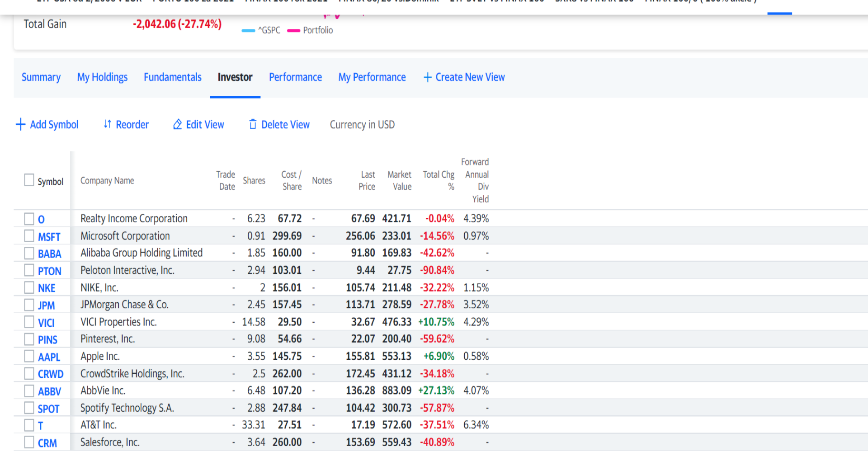Open the Fundamentals tab

(173, 77)
